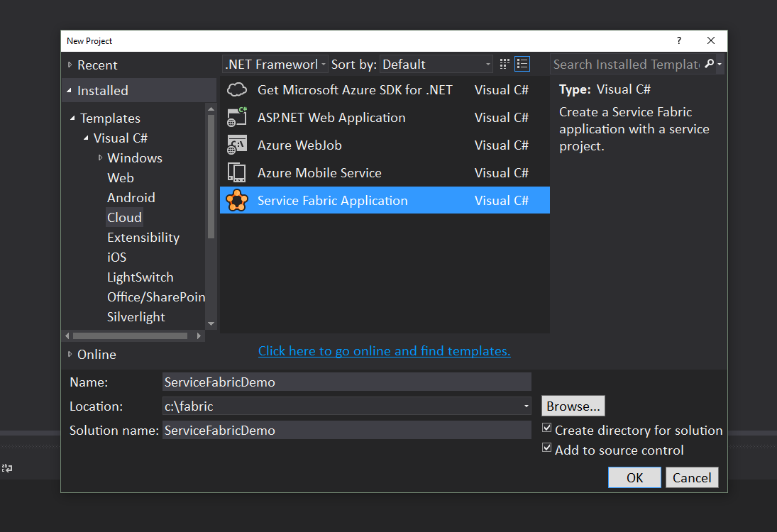The image size is (777, 532).
Task: Click the icon in the bottom-left status area
Action: (7, 467)
